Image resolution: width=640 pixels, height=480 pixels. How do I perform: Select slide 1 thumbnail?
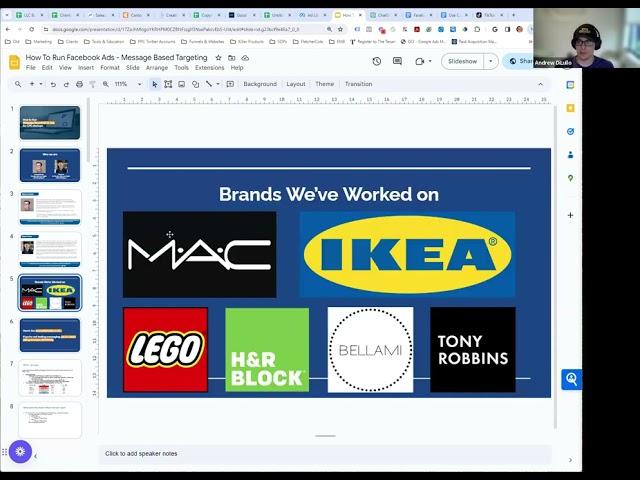click(50, 123)
